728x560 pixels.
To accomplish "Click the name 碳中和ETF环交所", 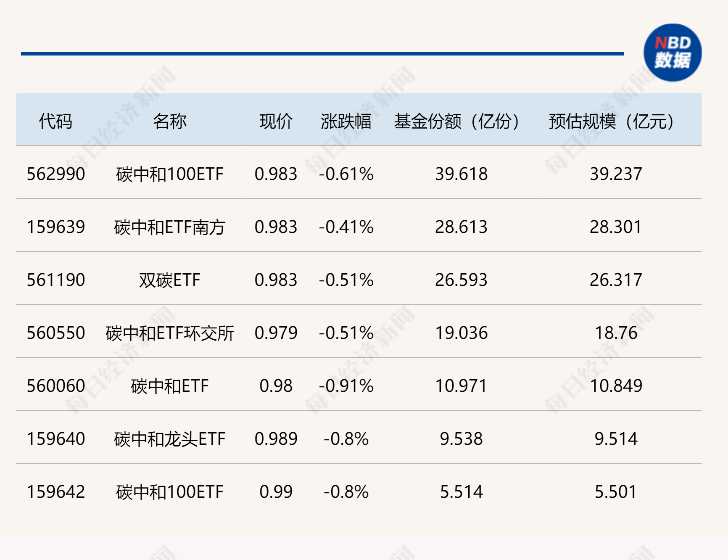I will [170, 333].
